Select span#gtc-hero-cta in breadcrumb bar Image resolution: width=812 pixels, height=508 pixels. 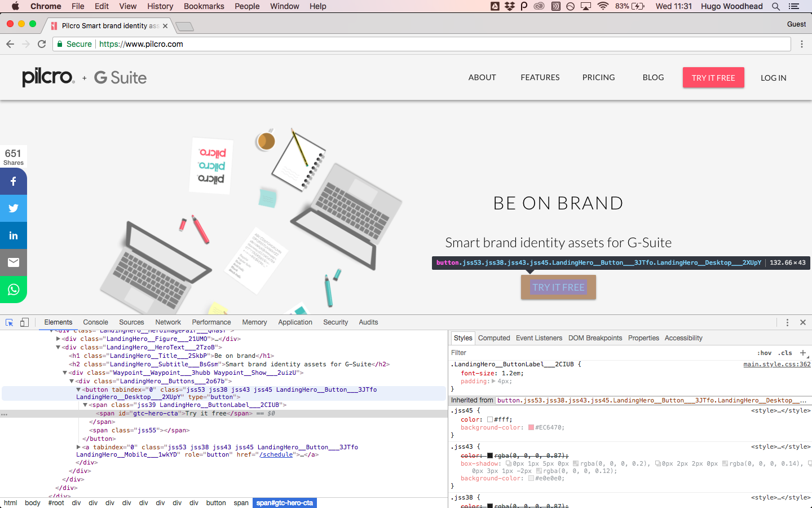[285, 503]
